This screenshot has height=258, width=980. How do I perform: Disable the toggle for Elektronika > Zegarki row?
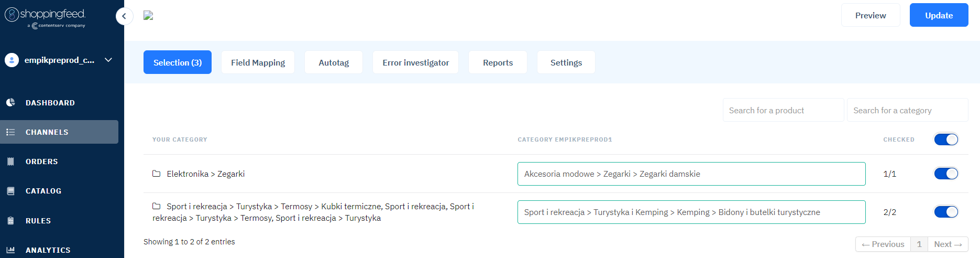click(946, 174)
